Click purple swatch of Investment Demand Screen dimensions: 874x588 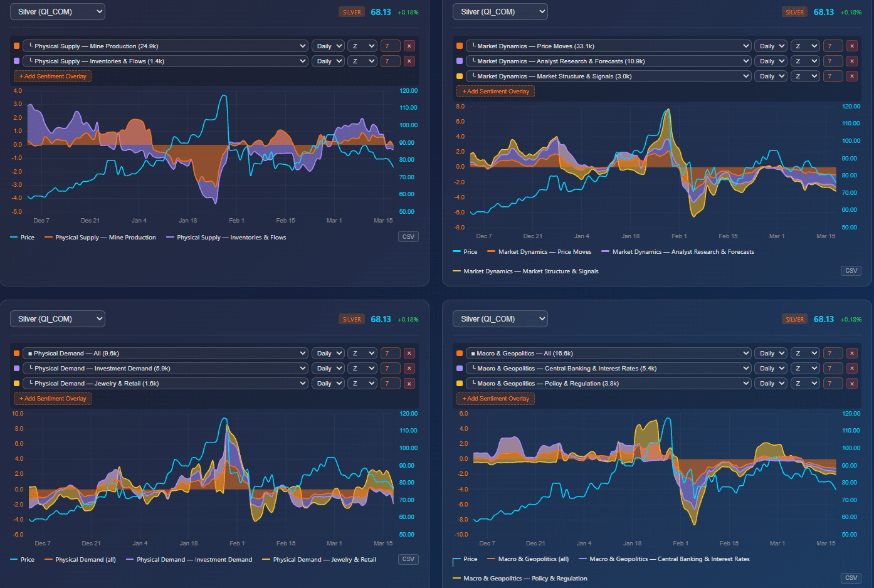click(16, 368)
